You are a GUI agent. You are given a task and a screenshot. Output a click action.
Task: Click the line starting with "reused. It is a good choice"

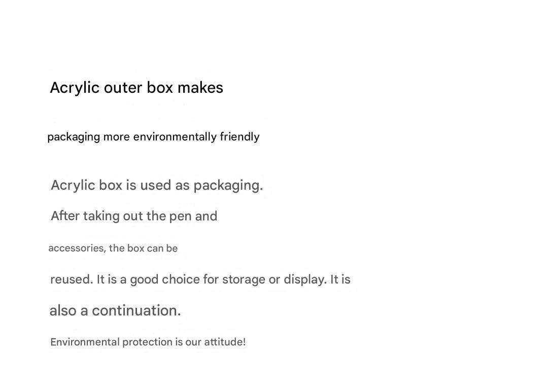click(x=200, y=279)
